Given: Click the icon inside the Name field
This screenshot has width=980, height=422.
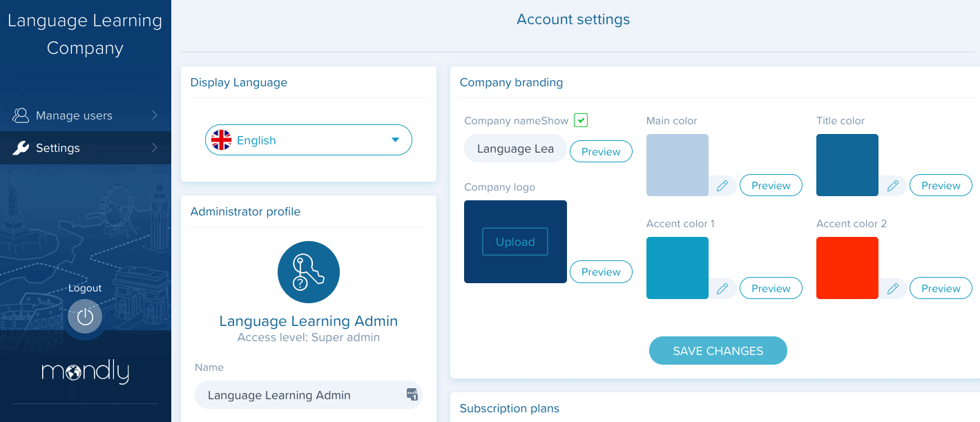Looking at the screenshot, I should (x=412, y=394).
